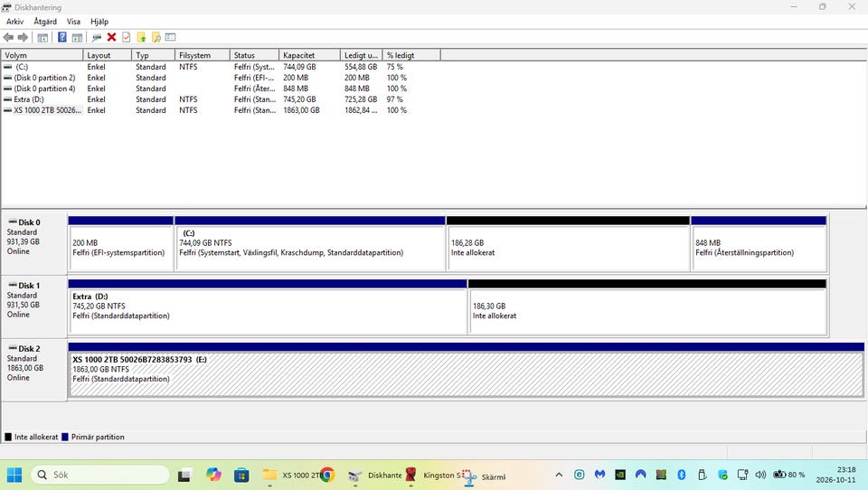The image size is (868, 490).
Task: Select the 200 MB EFI system partition block
Action: tap(120, 243)
